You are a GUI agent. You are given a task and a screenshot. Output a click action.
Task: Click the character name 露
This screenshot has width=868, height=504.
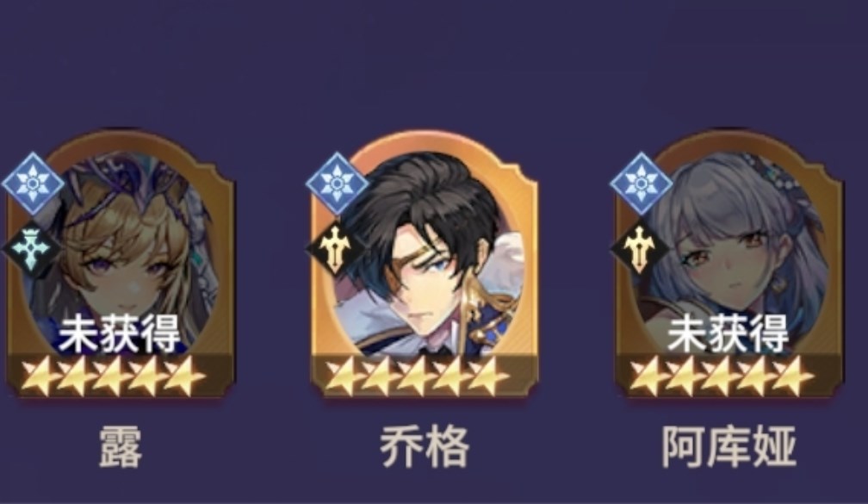(121, 447)
